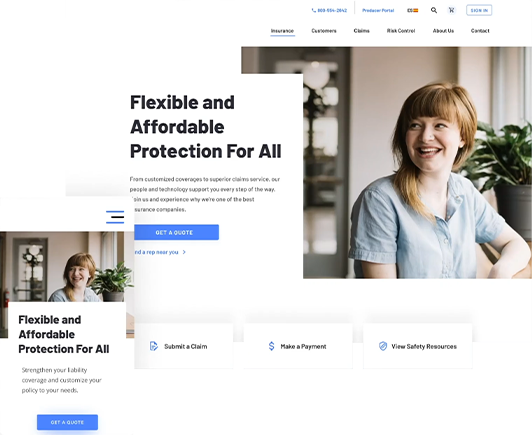The width and height of the screenshot is (532, 435).
Task: Open the Insurance menu item
Action: pos(282,31)
